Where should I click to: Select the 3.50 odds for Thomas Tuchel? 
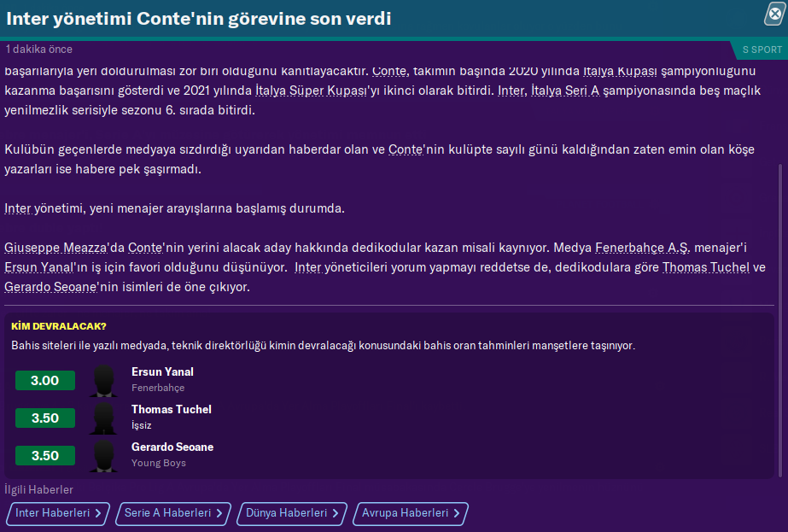point(45,418)
